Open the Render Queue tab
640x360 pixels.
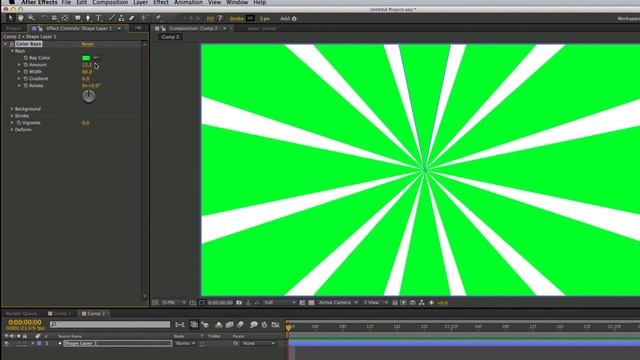click(x=21, y=313)
